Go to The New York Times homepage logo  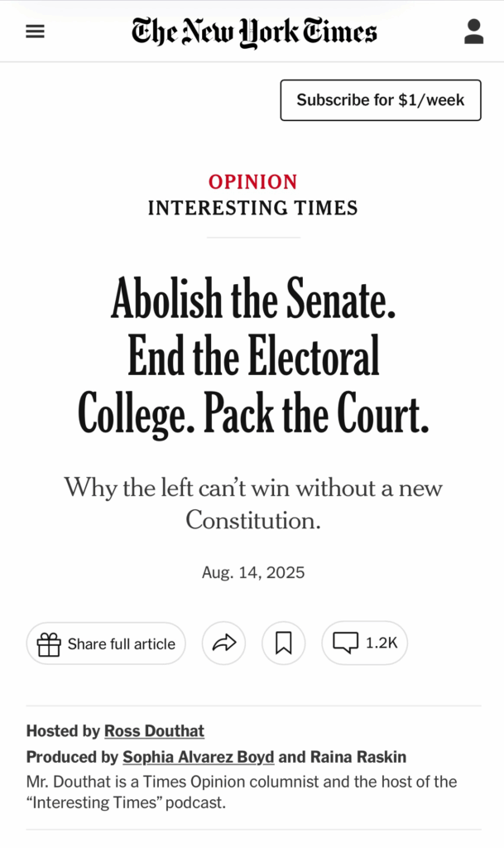[x=253, y=32]
